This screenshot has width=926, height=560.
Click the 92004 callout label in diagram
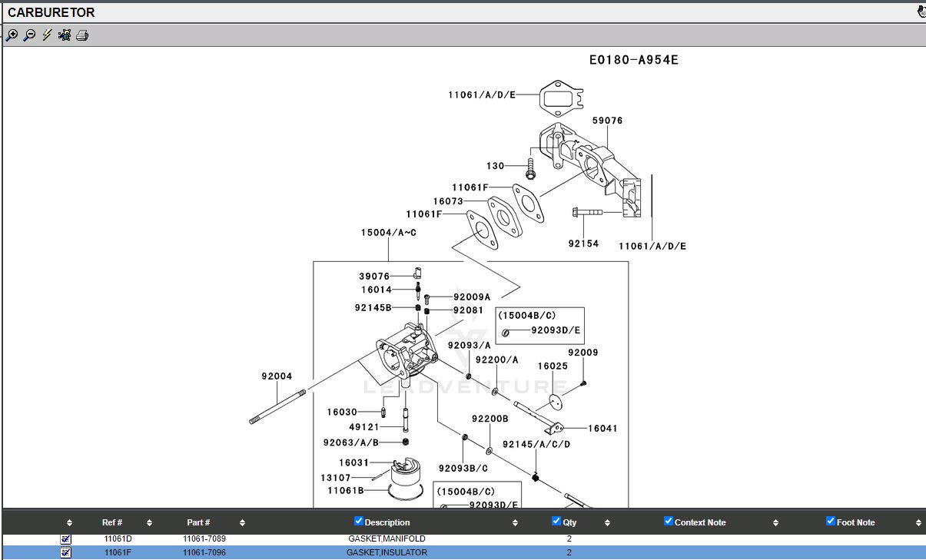[x=277, y=376]
